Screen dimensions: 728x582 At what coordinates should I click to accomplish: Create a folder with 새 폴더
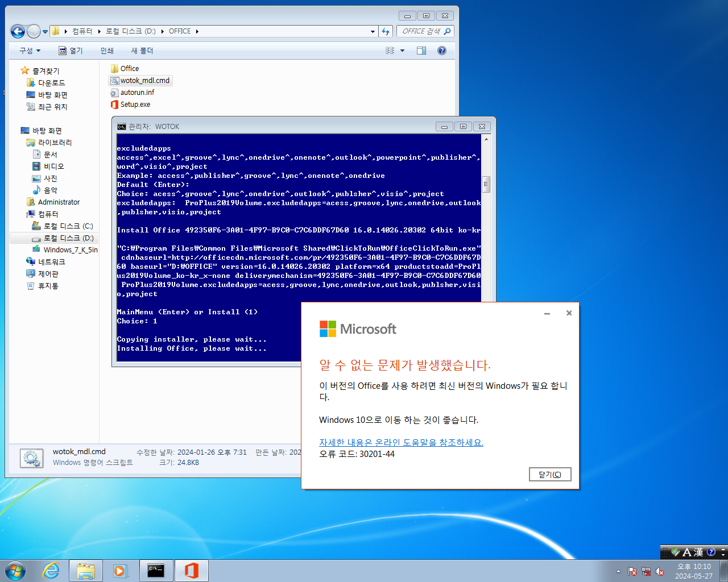pyautogui.click(x=142, y=51)
